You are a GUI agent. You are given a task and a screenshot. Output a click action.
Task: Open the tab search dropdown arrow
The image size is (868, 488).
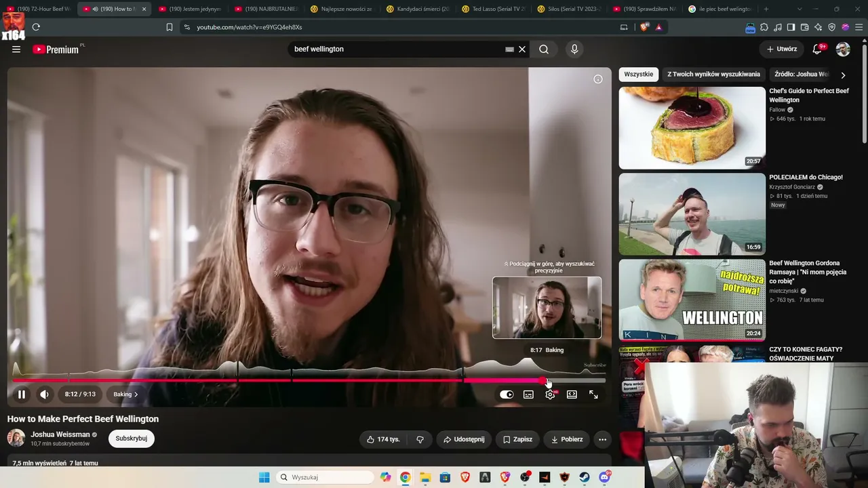click(800, 9)
